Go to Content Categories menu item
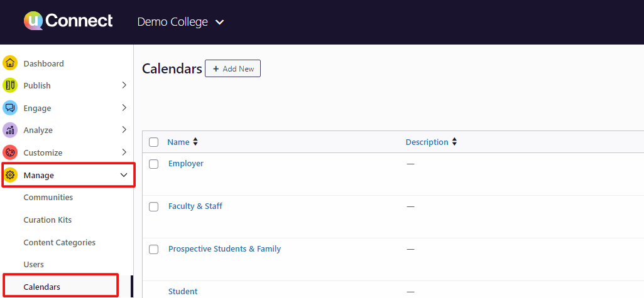Viewport: 644px width, 298px height. (x=60, y=242)
